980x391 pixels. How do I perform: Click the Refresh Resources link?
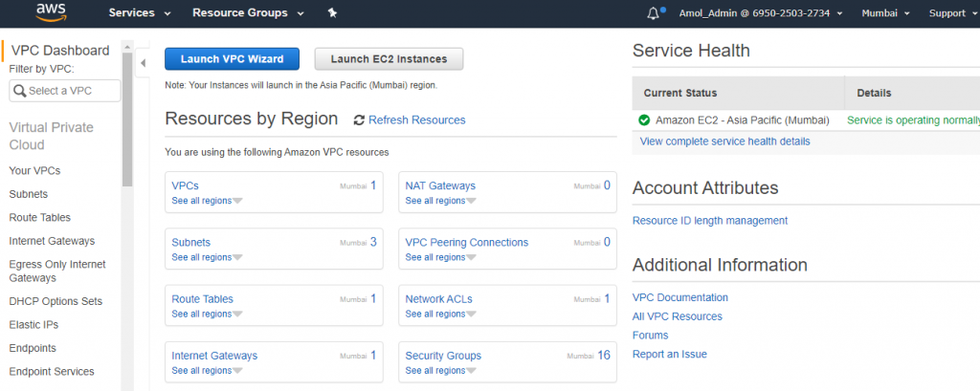point(417,119)
